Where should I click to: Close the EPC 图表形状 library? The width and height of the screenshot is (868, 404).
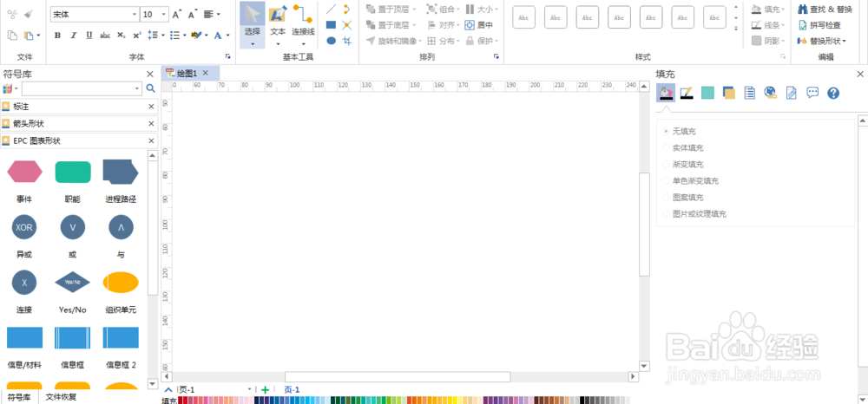pos(151,141)
